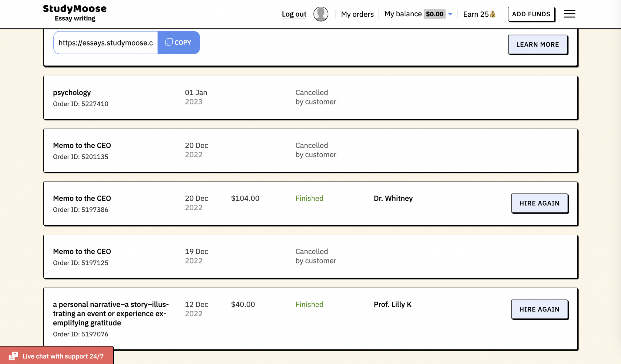Click the money bag icon beside Earn 25
Viewport: 621px width, 364px height.
493,14
